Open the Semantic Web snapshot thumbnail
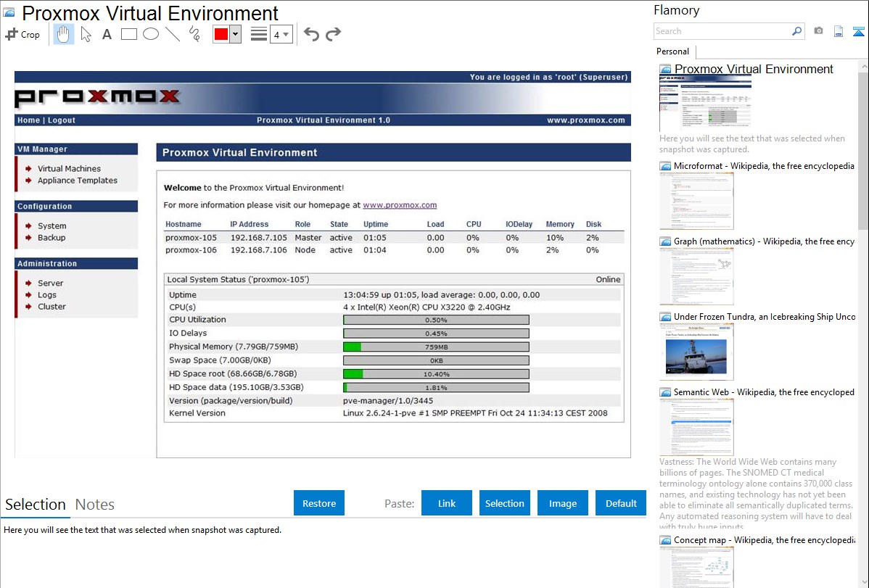This screenshot has height=588, width=869. pos(696,427)
